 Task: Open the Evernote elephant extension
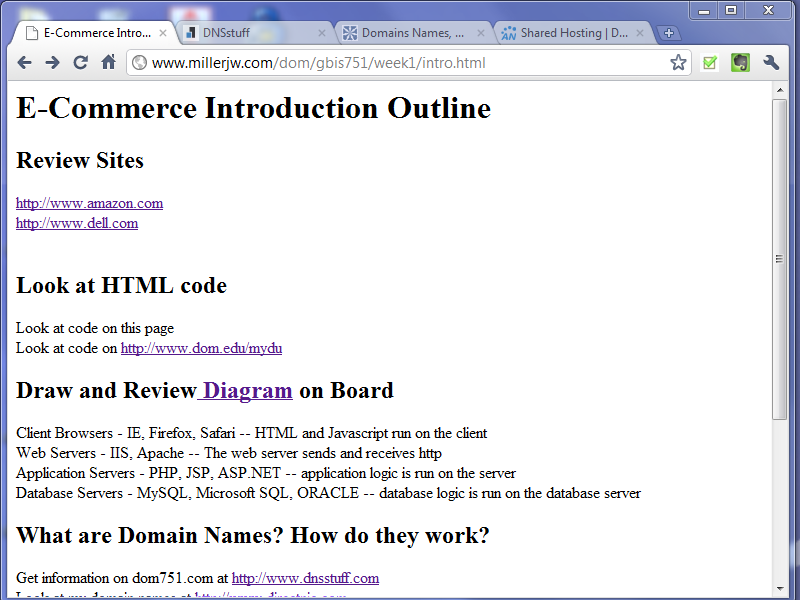click(x=740, y=63)
